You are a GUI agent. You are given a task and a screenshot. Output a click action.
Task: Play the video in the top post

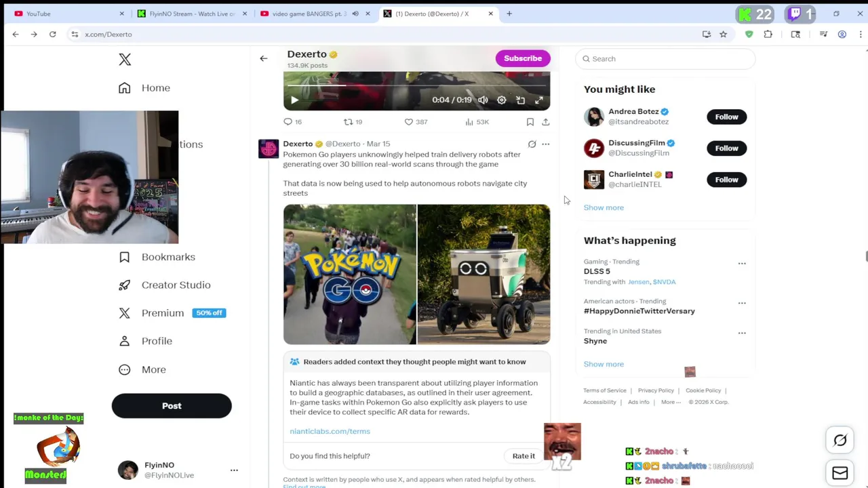(x=294, y=100)
